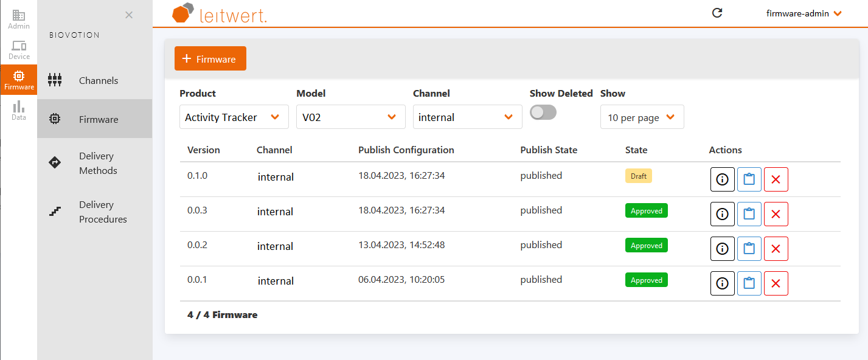Image resolution: width=868 pixels, height=360 pixels.
Task: Open the firmware-admin user menu
Action: 804,13
